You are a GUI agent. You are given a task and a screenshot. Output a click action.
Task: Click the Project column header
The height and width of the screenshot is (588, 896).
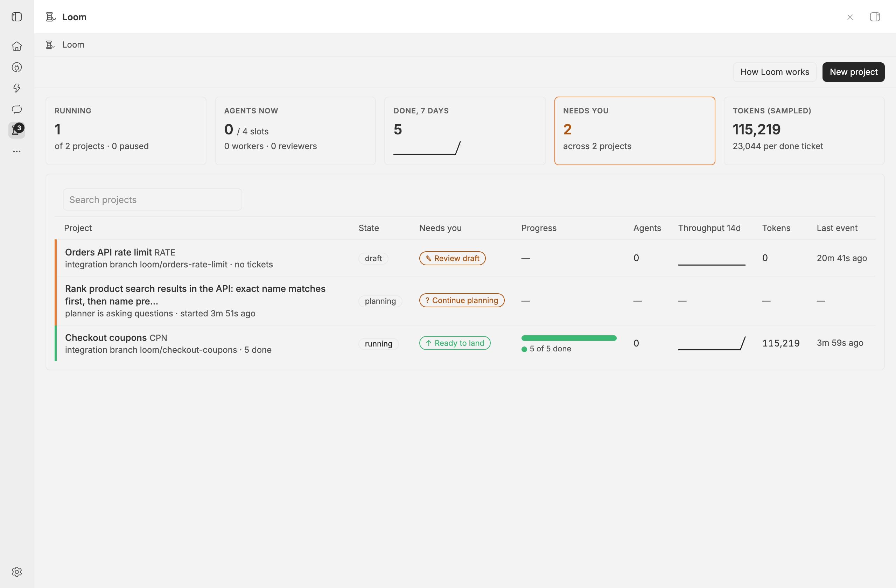pos(78,228)
